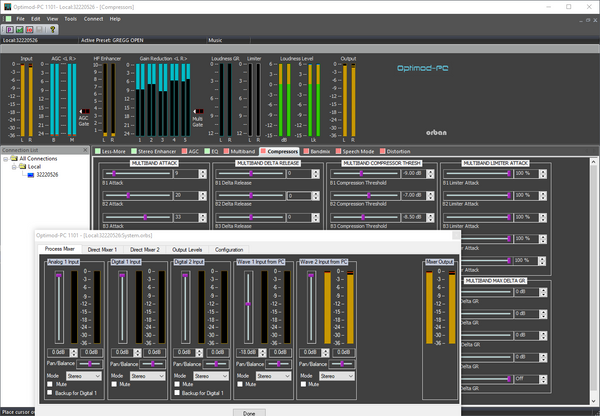This screenshot has height=416, width=600.
Task: Click the B2 Compression Threshold slider
Action: 365,195
